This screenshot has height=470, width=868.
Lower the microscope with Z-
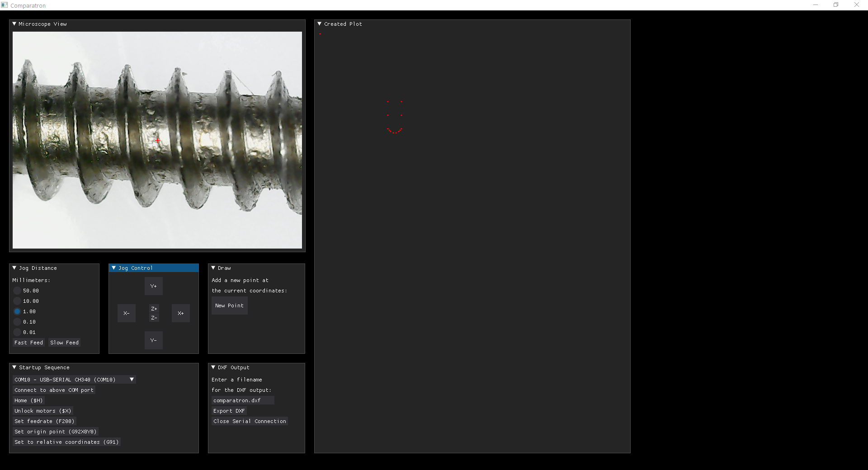point(154,318)
